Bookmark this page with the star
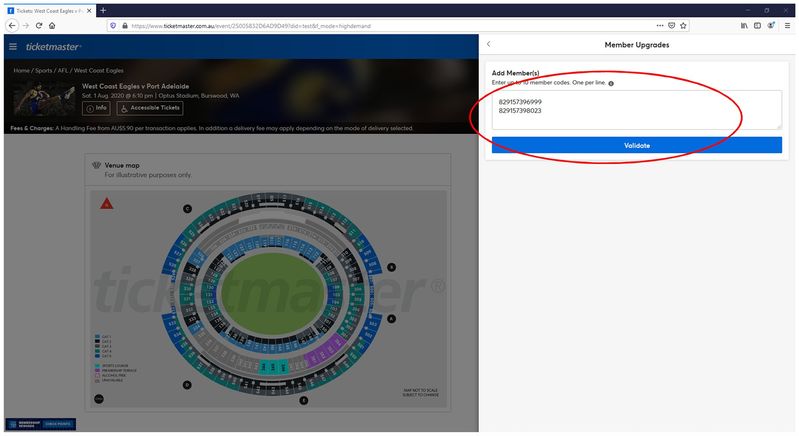 683,25
